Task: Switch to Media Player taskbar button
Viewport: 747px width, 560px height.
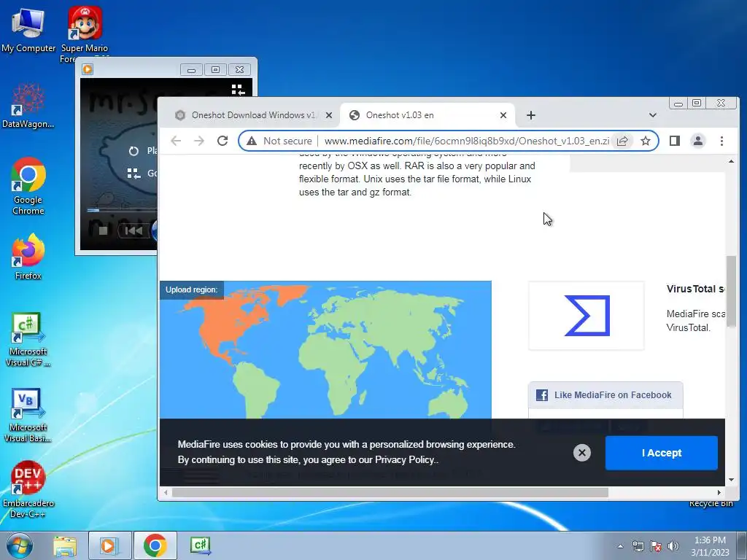Action: [109, 545]
